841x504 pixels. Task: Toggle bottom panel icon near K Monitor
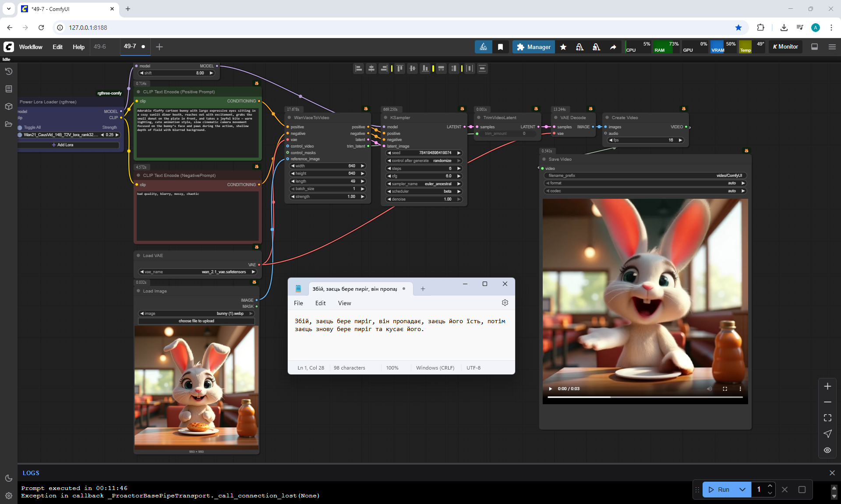click(x=814, y=47)
